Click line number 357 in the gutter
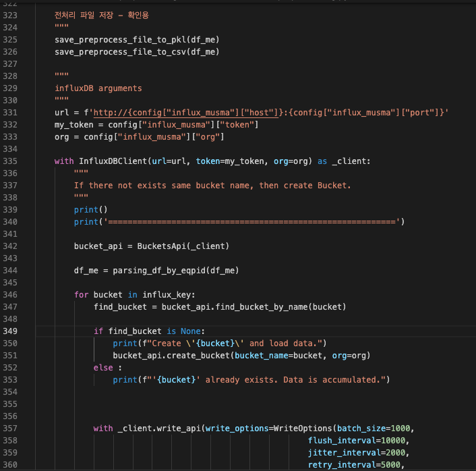 pos(10,428)
